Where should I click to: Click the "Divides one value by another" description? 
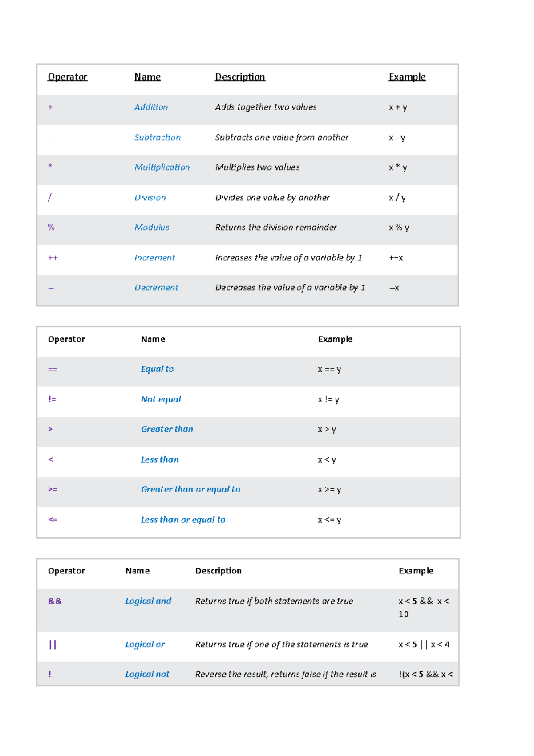click(x=272, y=198)
